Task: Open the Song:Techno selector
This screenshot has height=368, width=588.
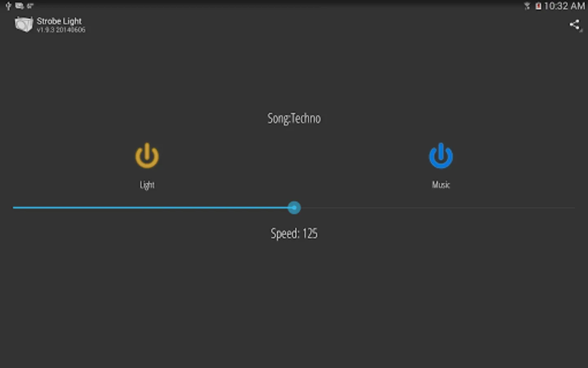Action: tap(294, 119)
